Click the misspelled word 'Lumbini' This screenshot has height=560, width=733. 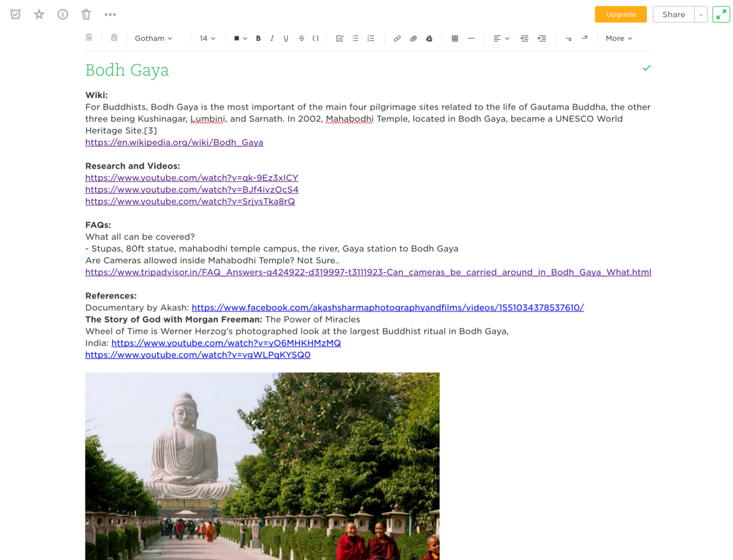click(x=208, y=119)
